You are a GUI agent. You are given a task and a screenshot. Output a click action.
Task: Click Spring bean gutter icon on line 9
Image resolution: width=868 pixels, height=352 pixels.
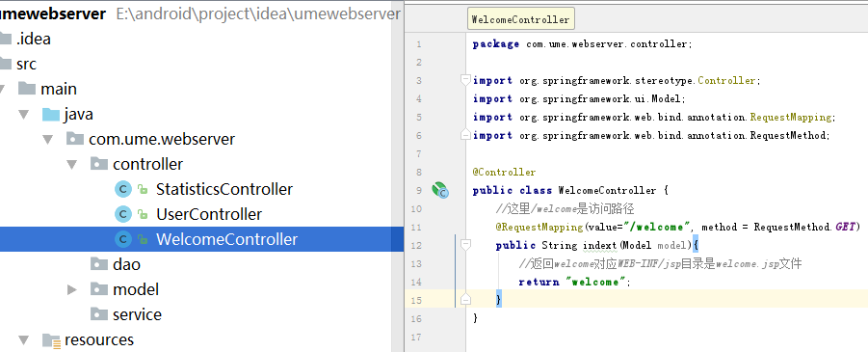[440, 190]
